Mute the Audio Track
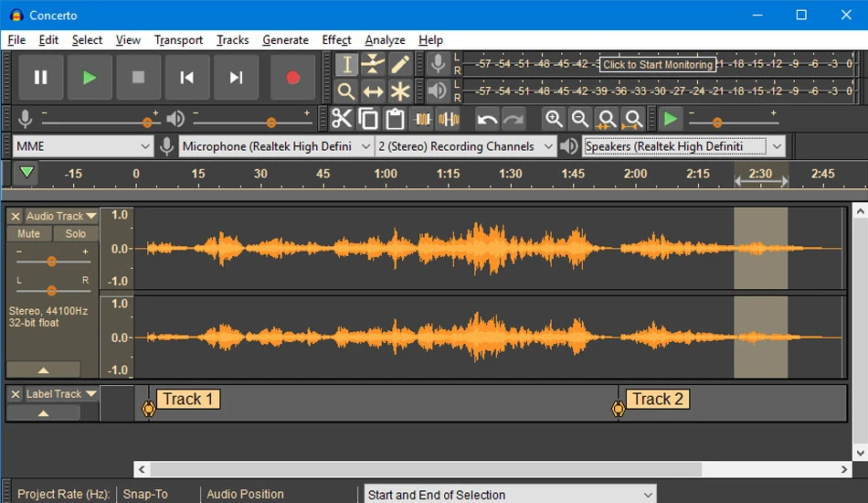 pos(29,234)
